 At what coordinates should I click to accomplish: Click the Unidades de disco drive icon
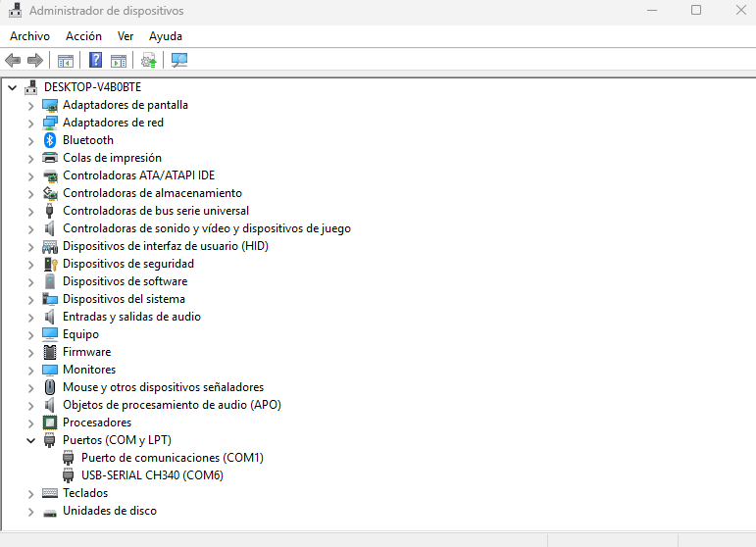tap(50, 513)
